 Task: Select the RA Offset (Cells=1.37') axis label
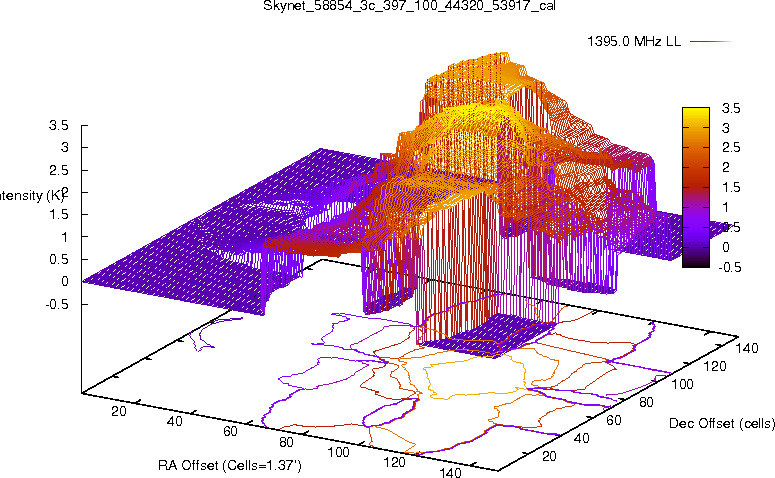[230, 465]
